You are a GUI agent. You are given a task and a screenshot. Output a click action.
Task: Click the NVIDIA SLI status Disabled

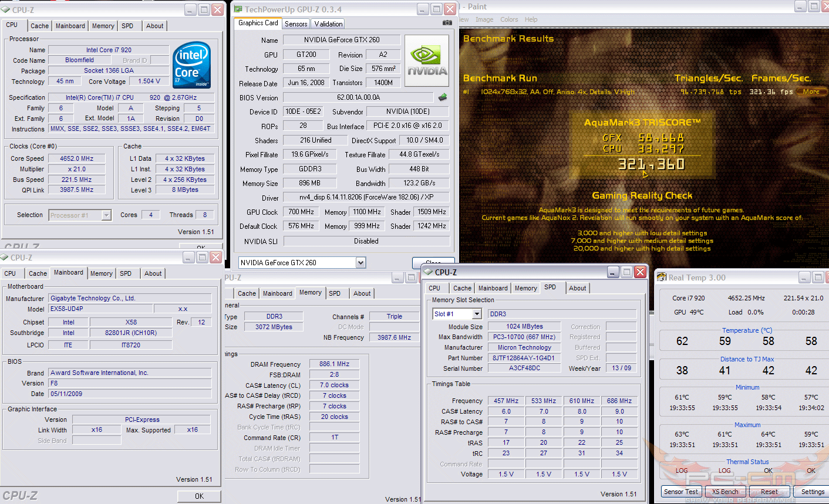366,241
